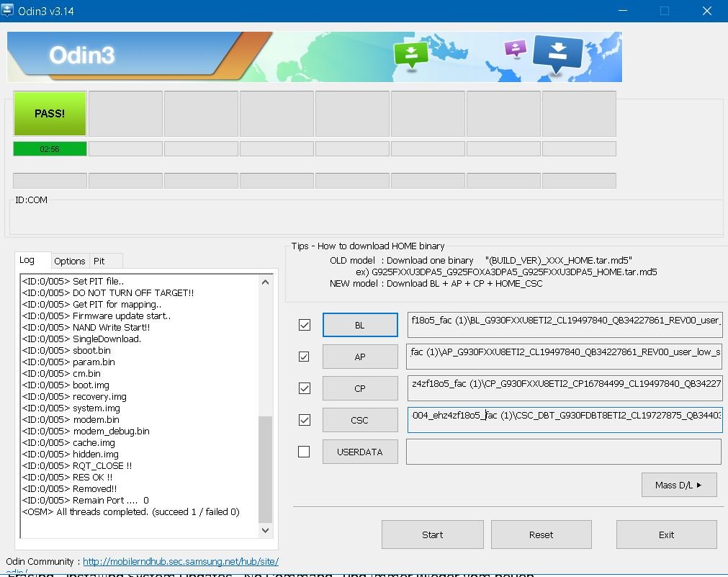Click the CSC file path field
Image resolution: width=728 pixels, height=577 pixels.
coord(565,420)
